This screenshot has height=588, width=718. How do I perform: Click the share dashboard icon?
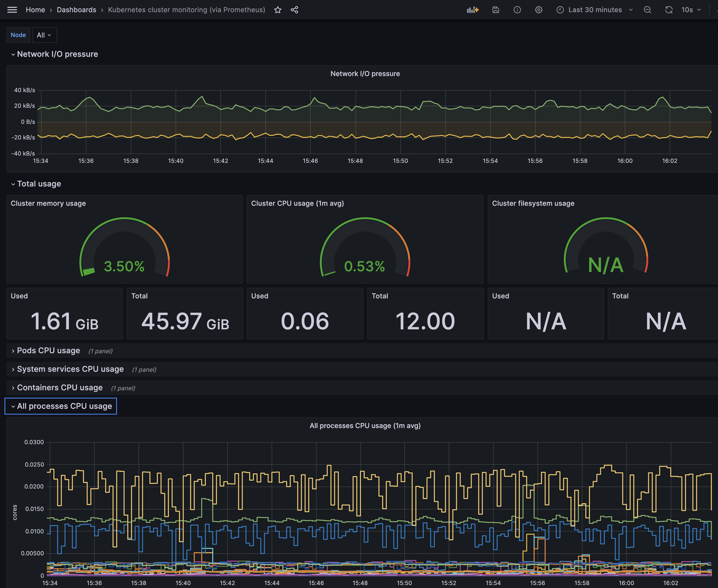click(294, 10)
